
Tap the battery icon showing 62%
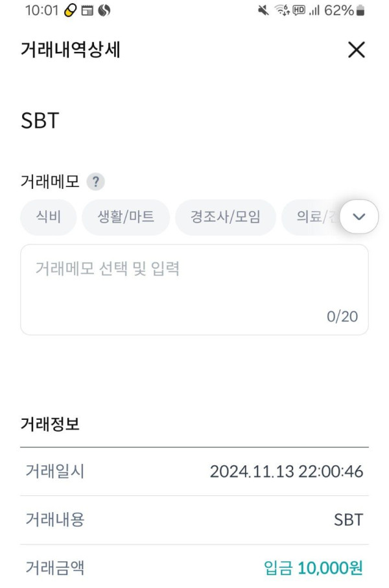[x=360, y=10]
